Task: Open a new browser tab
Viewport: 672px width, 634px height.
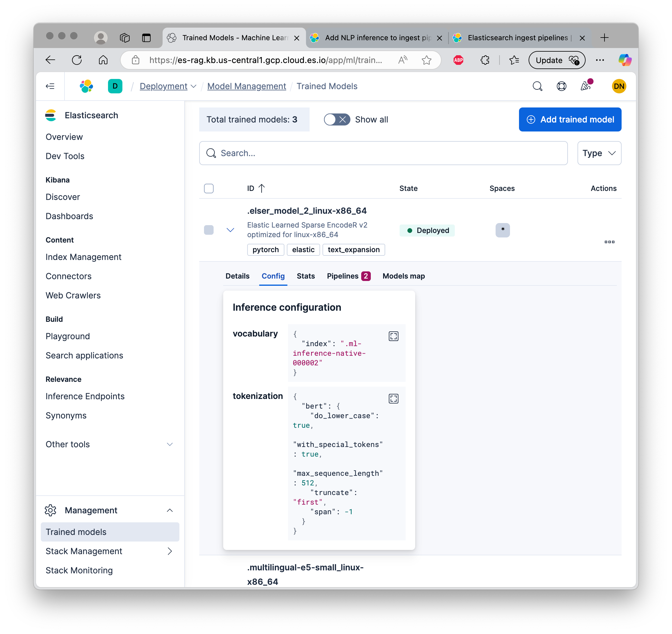Action: pyautogui.click(x=604, y=38)
